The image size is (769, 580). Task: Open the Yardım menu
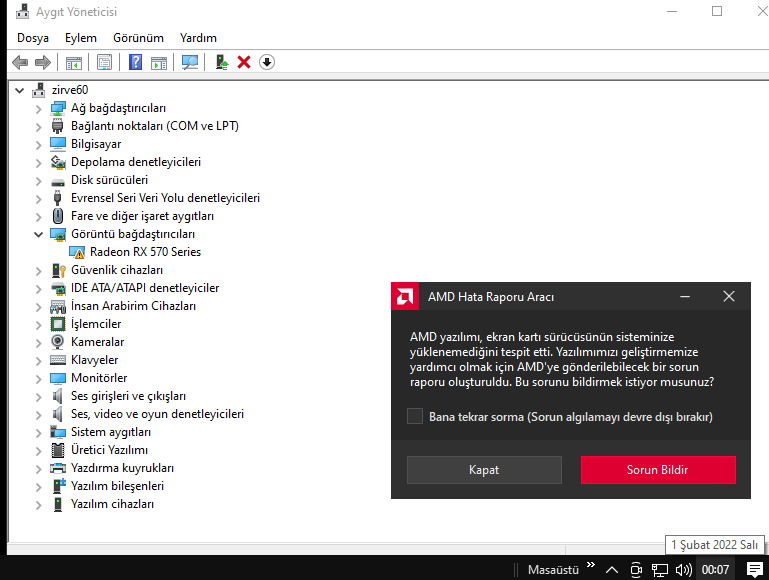198,38
